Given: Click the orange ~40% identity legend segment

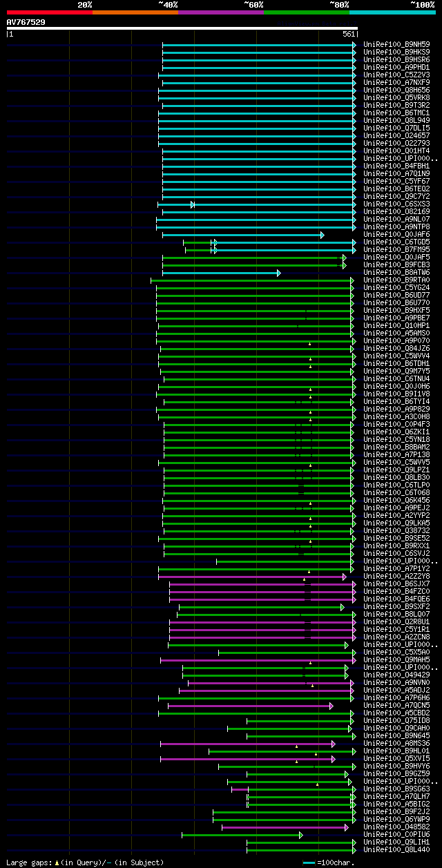Looking at the screenshot, I should pos(135,12).
